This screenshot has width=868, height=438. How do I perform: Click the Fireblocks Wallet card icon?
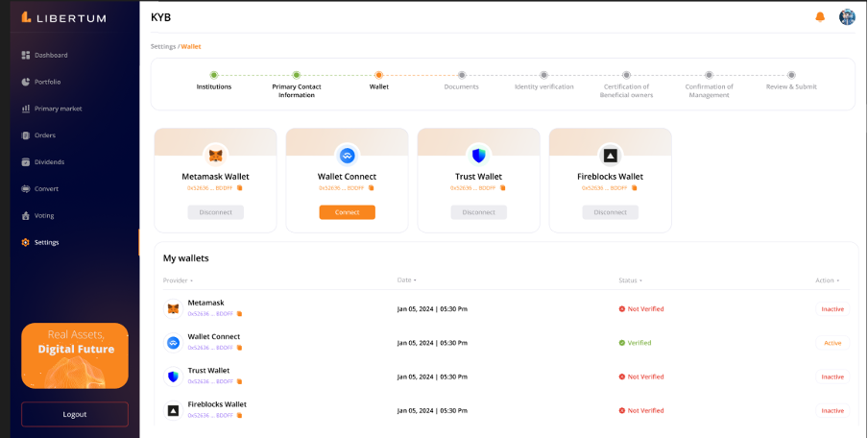click(x=610, y=156)
